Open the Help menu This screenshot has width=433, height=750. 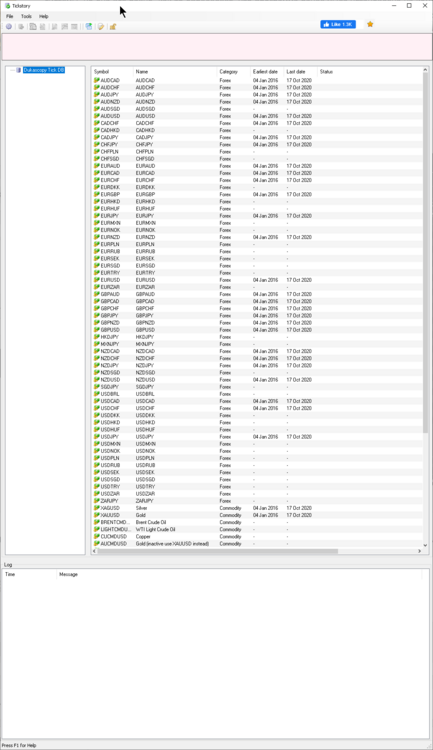[44, 16]
